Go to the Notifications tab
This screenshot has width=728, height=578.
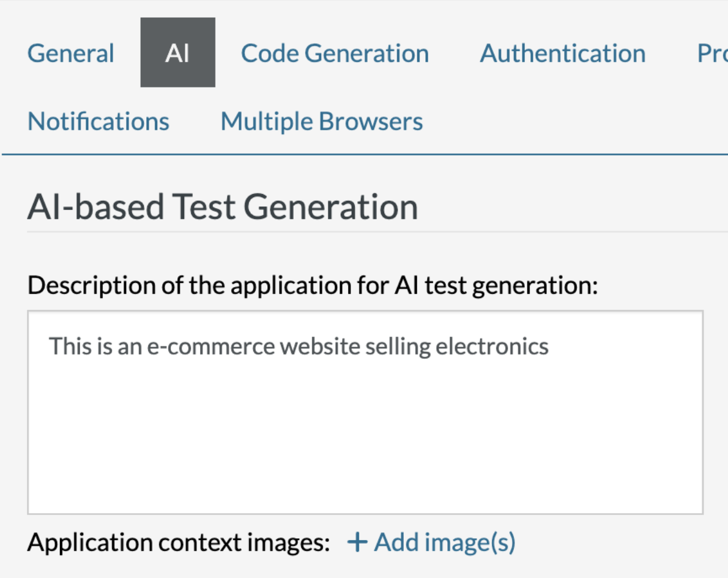click(x=98, y=121)
